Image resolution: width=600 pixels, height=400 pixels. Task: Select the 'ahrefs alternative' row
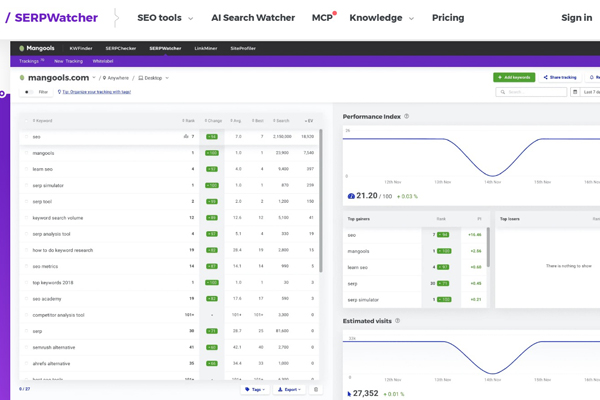[x=169, y=363]
